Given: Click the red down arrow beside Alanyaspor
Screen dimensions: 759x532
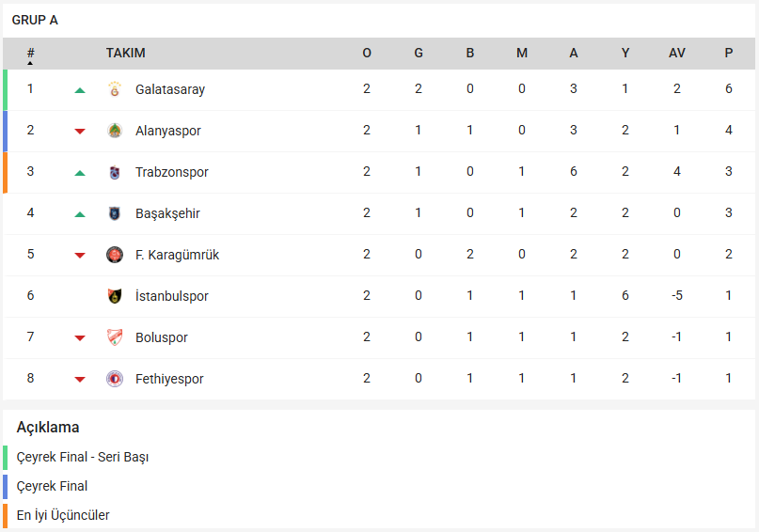Looking at the screenshot, I should (x=80, y=132).
